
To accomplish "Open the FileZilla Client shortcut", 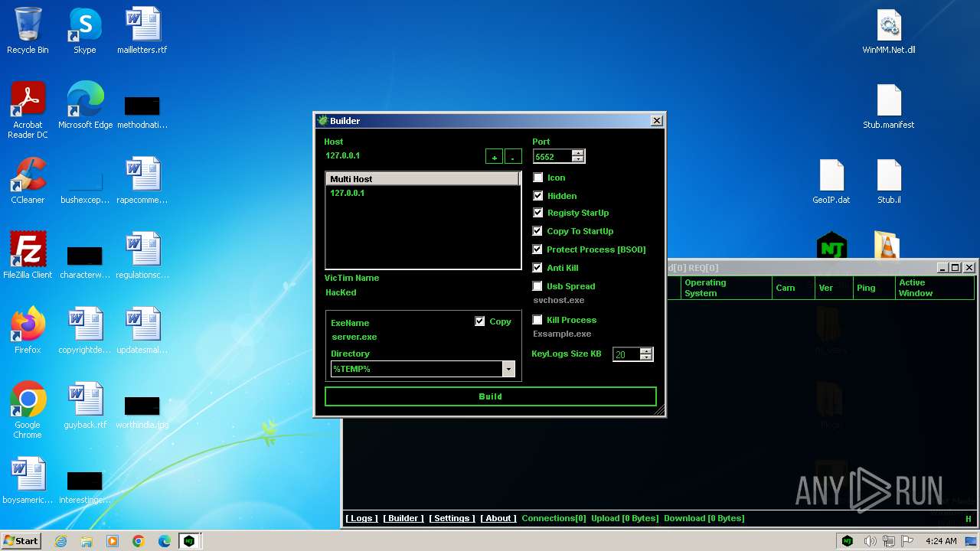I will pyautogui.click(x=28, y=256).
